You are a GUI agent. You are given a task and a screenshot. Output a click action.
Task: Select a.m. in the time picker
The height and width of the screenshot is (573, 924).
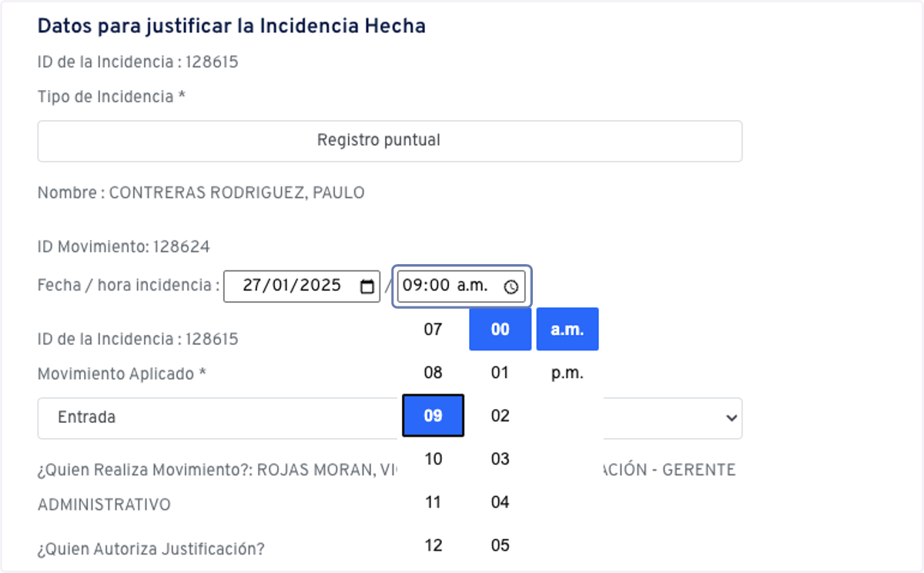(x=567, y=330)
